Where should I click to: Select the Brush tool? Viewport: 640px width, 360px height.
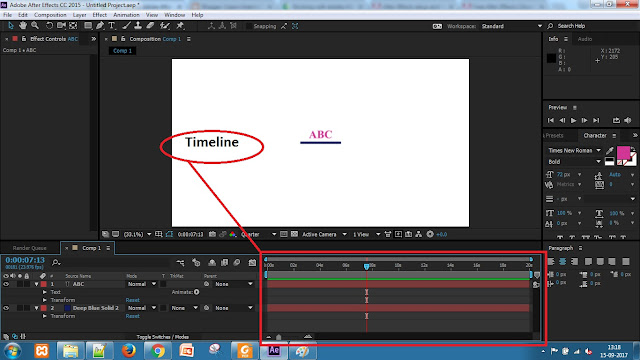pyautogui.click(x=127, y=26)
